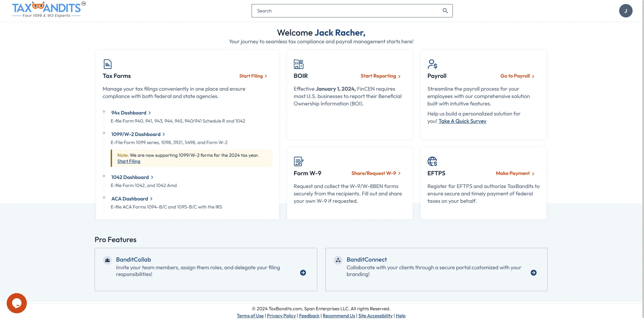
Task: Open the 1042 Dashboard
Action: coord(130,177)
